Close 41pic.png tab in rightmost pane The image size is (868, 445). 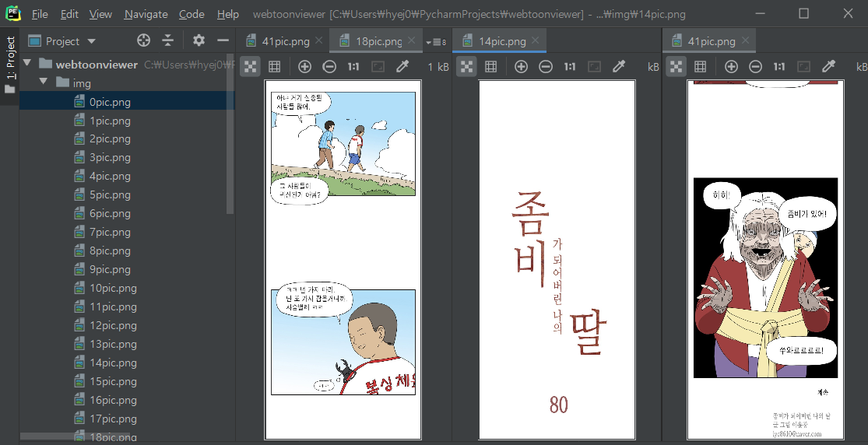click(746, 40)
